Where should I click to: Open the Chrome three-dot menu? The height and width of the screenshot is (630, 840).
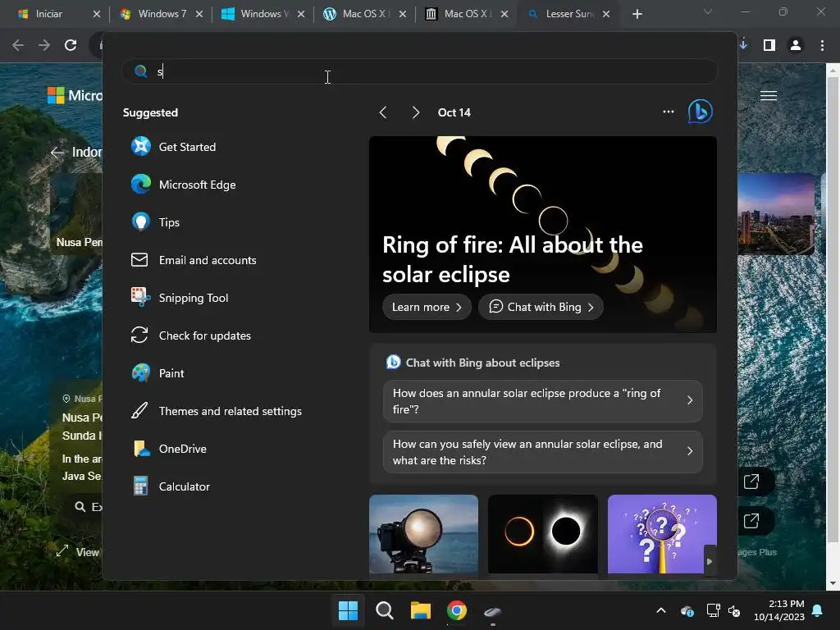(x=822, y=45)
